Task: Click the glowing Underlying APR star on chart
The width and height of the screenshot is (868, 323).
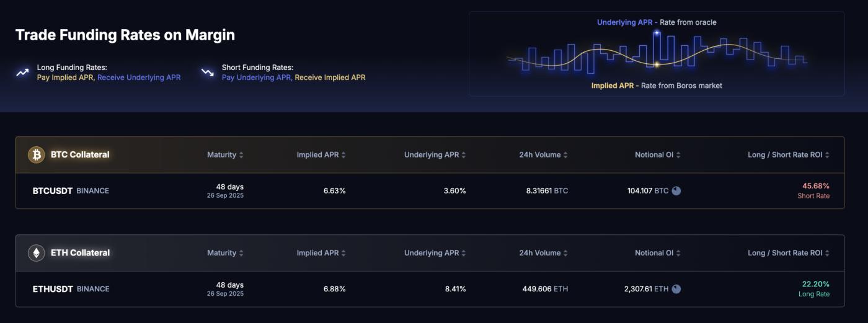Action: [657, 32]
